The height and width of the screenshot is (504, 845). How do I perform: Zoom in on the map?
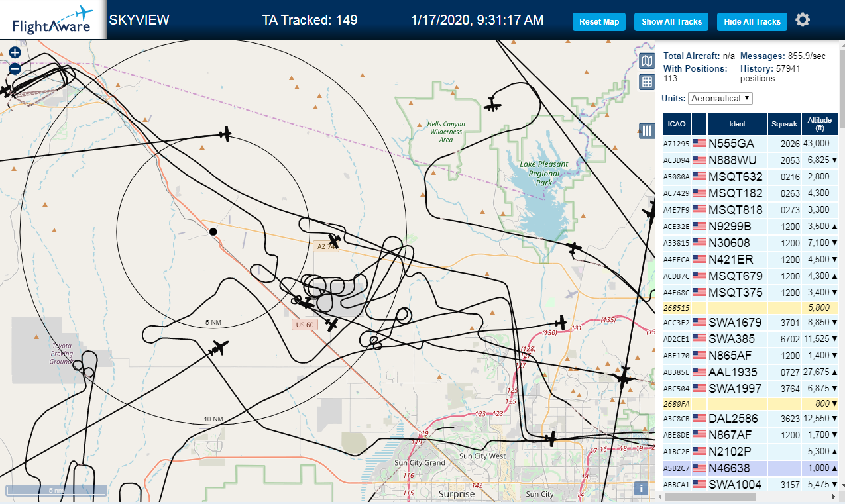15,52
